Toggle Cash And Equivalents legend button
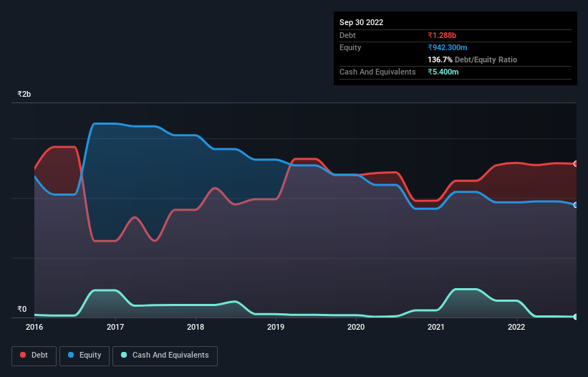The width and height of the screenshot is (588, 377). (165, 355)
